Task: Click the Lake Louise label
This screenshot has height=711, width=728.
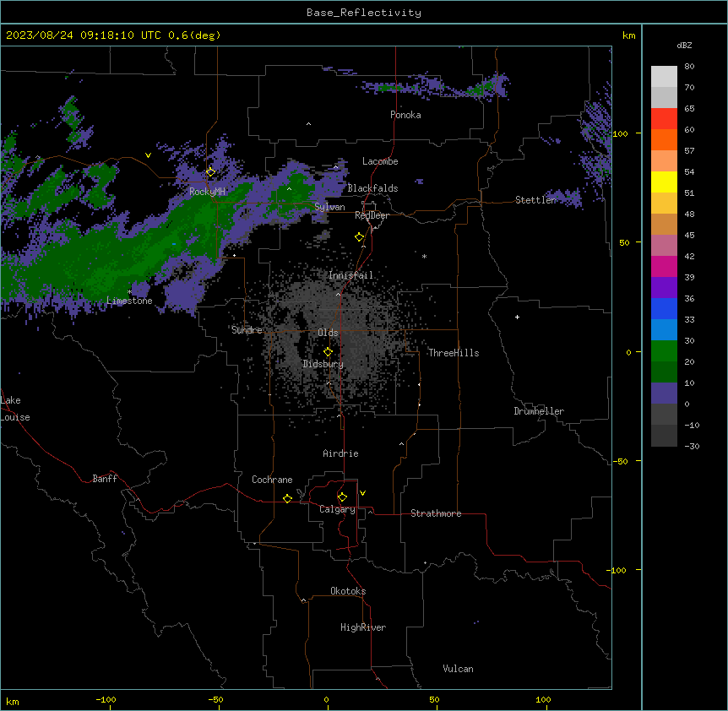Action: tap(15, 409)
